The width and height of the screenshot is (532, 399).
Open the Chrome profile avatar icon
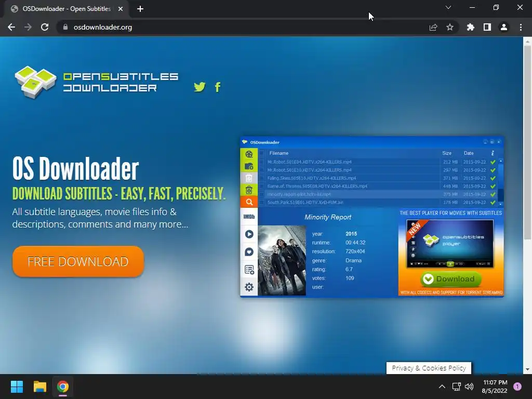[x=504, y=27]
